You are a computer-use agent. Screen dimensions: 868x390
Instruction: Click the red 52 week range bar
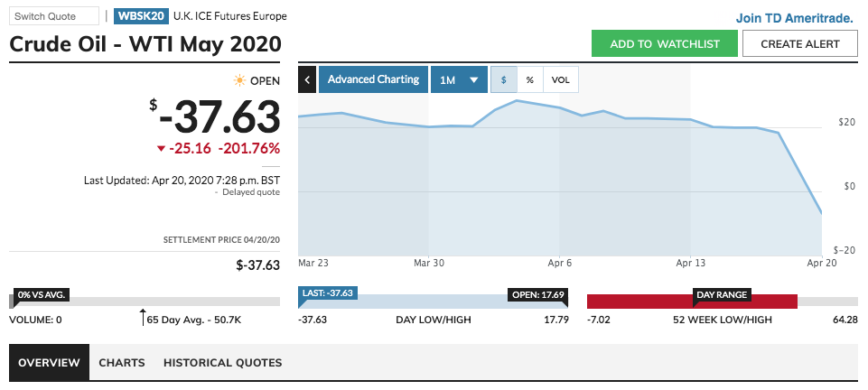(693, 302)
